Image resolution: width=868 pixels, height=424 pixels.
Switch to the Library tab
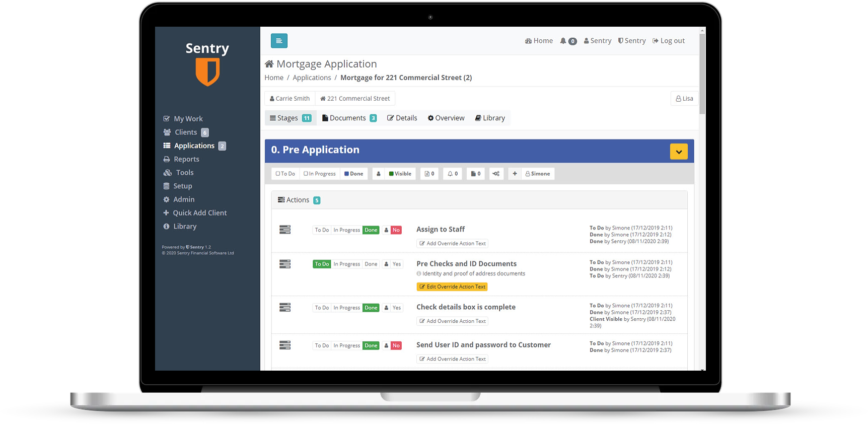coord(490,118)
